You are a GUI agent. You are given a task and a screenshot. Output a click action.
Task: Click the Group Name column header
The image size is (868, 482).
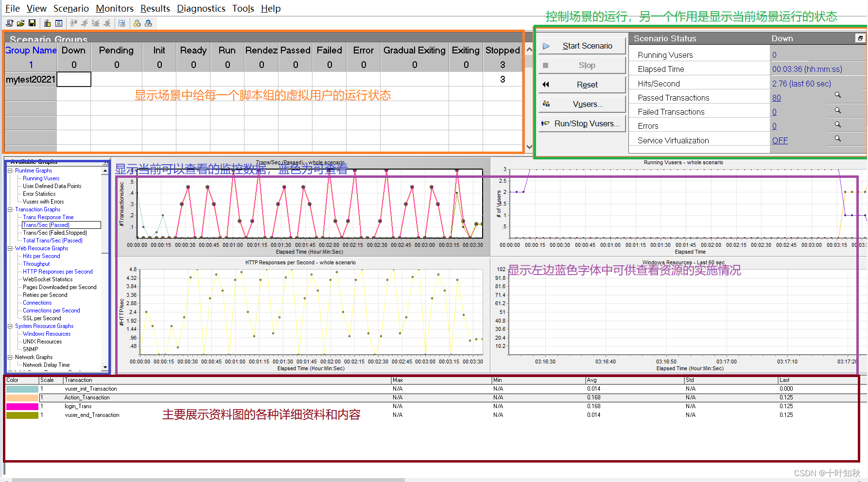(x=31, y=50)
